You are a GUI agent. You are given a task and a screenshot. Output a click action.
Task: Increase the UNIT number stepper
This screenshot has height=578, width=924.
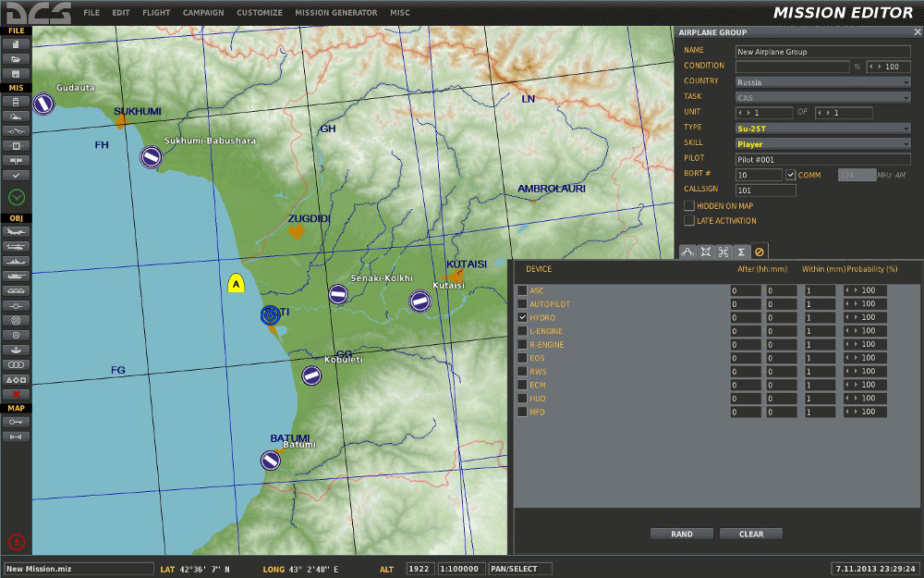point(749,113)
